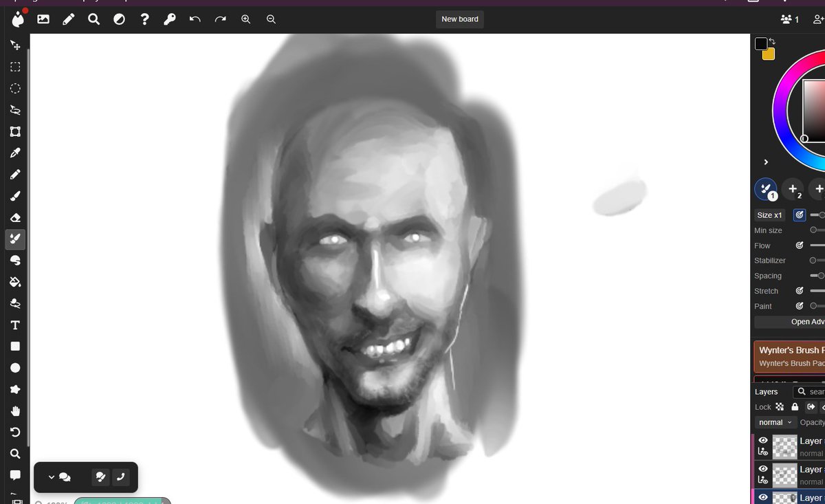The image size is (825, 504).
Task: Toggle pressure sensitivity for Paint
Action: (x=800, y=306)
